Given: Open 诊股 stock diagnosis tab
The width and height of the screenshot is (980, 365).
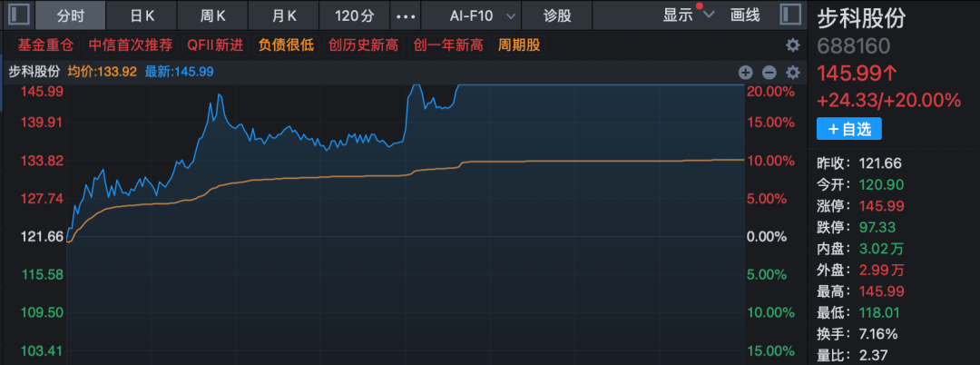Looking at the screenshot, I should [x=557, y=15].
